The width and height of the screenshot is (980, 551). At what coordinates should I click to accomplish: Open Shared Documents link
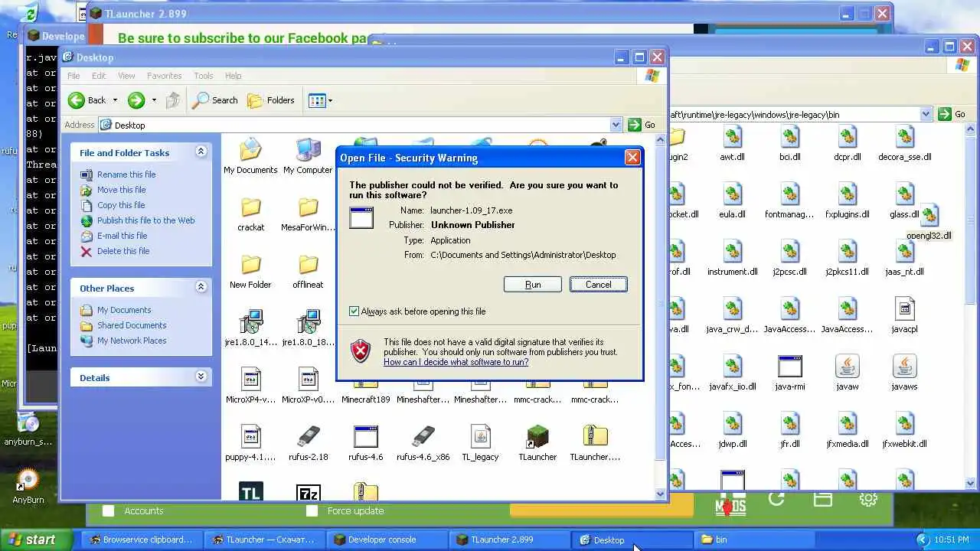point(132,325)
